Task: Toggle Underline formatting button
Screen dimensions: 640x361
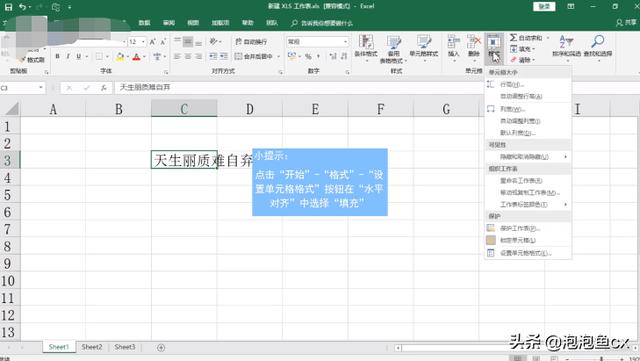Action: [x=78, y=56]
